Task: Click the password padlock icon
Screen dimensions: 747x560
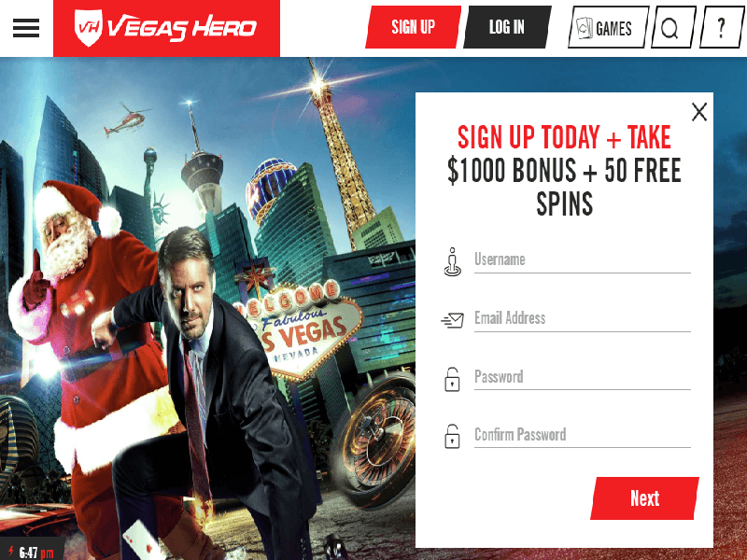Action: tap(452, 380)
